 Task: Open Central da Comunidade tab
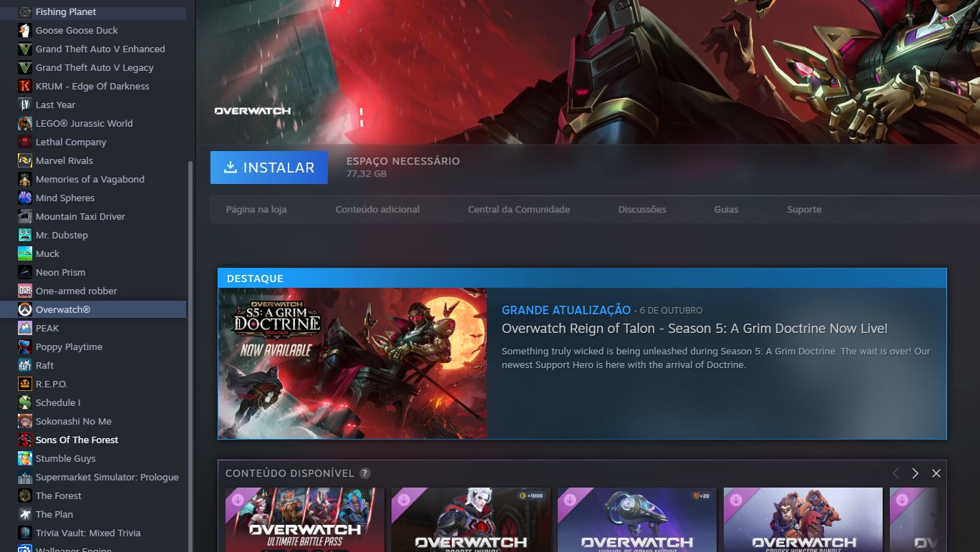[x=519, y=209]
